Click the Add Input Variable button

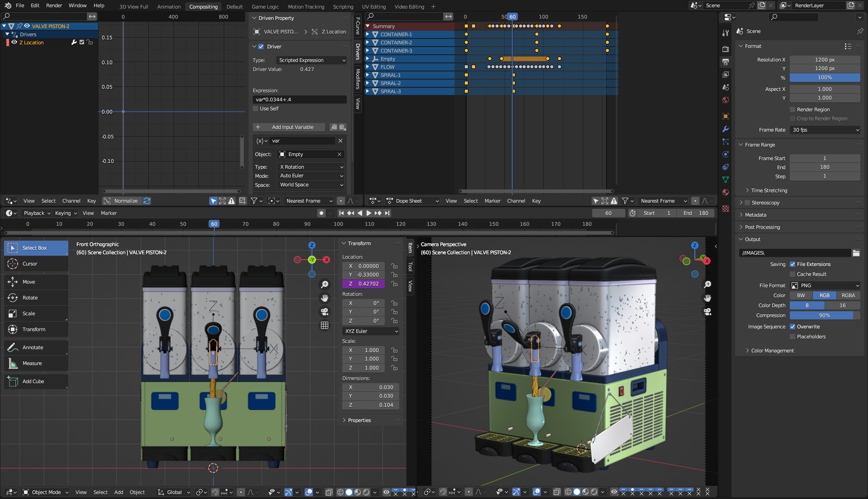(289, 127)
